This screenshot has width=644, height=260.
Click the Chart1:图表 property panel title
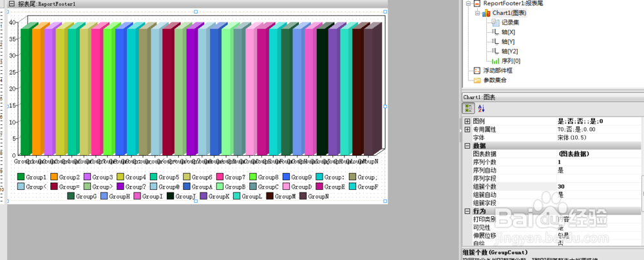(479, 97)
